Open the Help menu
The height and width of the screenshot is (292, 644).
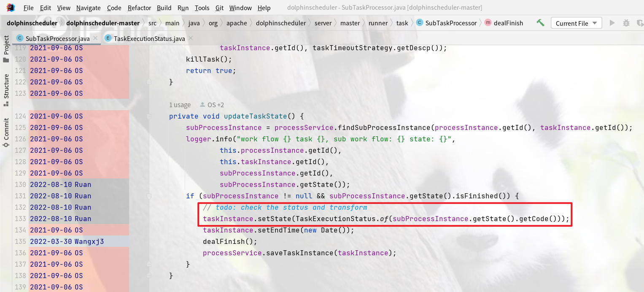(x=264, y=8)
